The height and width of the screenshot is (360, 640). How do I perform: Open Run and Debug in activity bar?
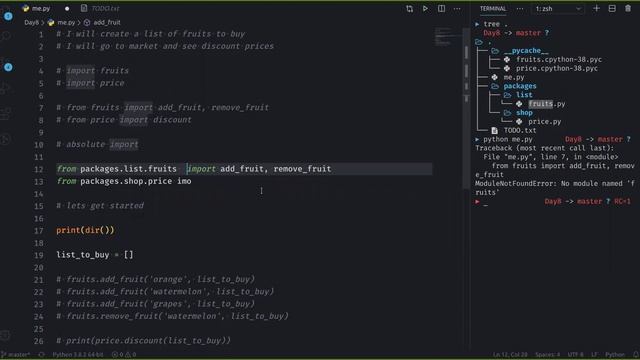click(x=6, y=88)
